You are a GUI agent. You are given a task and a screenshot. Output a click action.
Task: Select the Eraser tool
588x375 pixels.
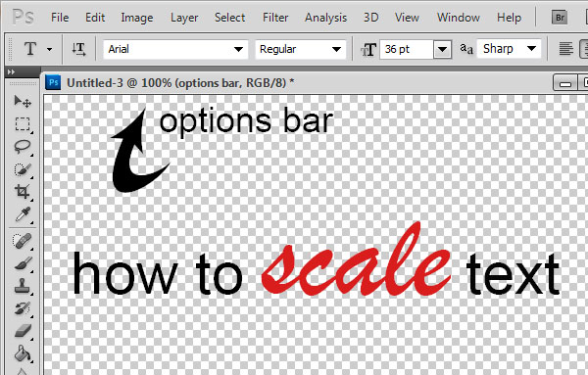pos(23,331)
